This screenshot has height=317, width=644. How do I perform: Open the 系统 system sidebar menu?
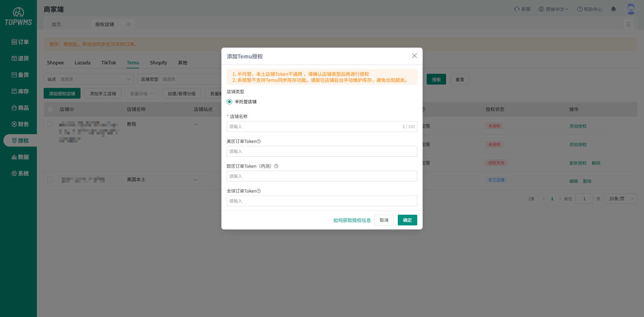[20, 173]
